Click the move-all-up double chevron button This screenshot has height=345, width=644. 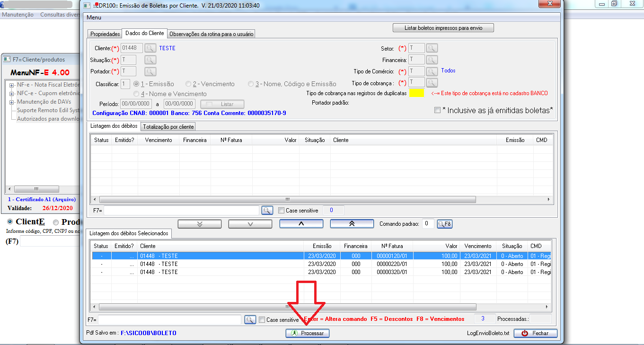tap(352, 224)
